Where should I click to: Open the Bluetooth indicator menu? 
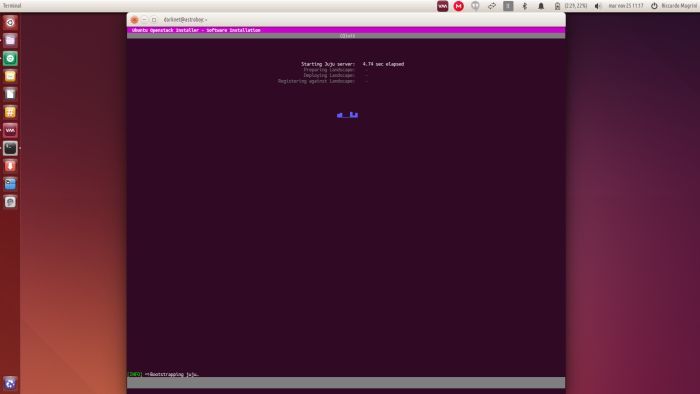(525, 6)
